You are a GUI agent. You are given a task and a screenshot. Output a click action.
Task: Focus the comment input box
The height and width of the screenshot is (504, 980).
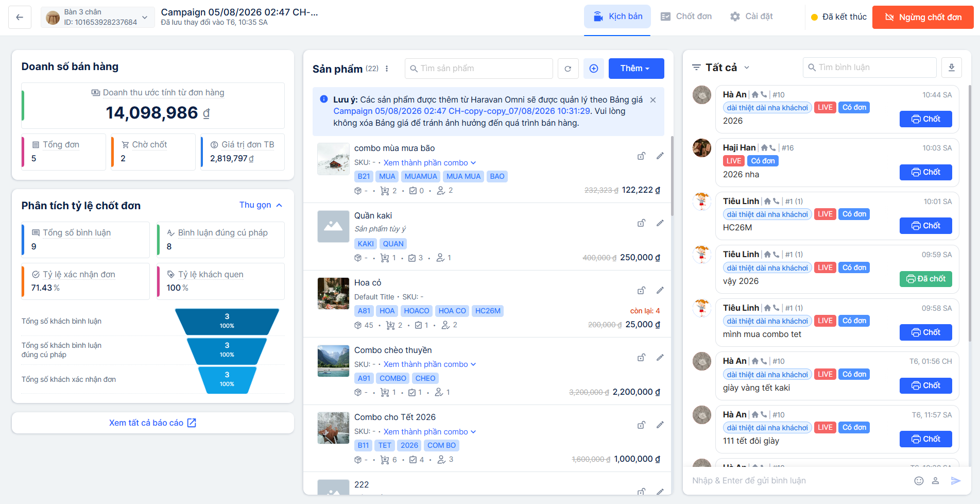[798, 481]
